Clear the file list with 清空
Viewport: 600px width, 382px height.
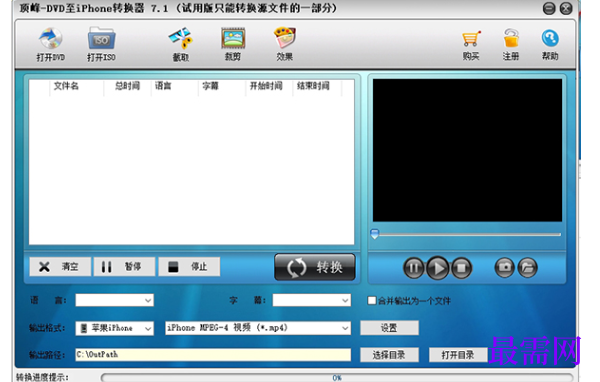pyautogui.click(x=60, y=266)
